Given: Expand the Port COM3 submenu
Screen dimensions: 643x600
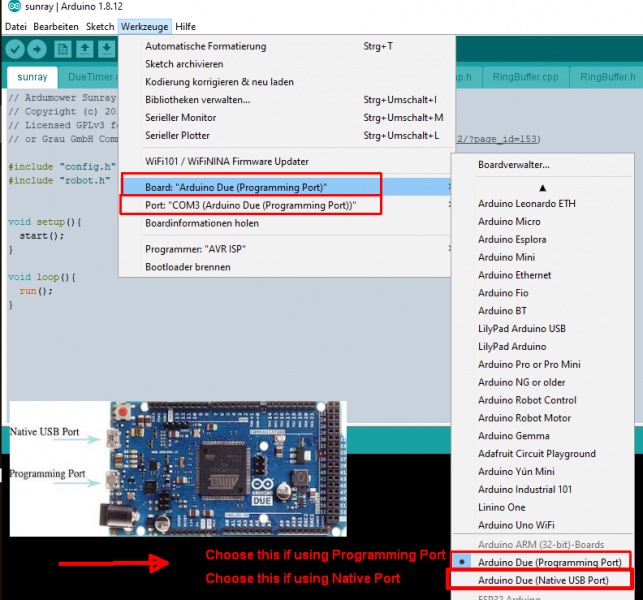Looking at the screenshot, I should [285, 205].
